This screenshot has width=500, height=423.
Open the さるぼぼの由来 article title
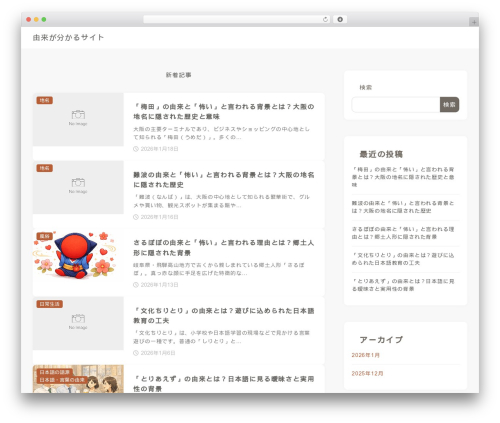(x=224, y=248)
